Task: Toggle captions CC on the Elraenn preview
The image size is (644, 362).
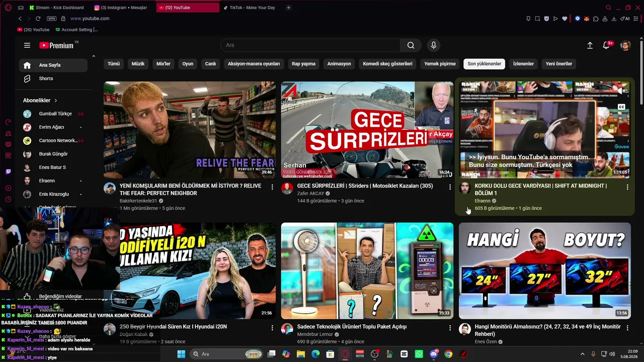Action: pyautogui.click(x=621, y=107)
